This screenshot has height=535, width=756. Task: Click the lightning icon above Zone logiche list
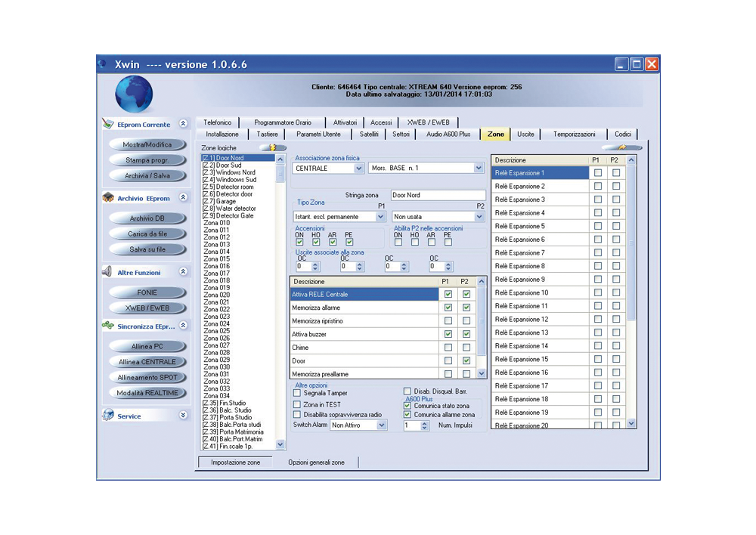(x=273, y=148)
